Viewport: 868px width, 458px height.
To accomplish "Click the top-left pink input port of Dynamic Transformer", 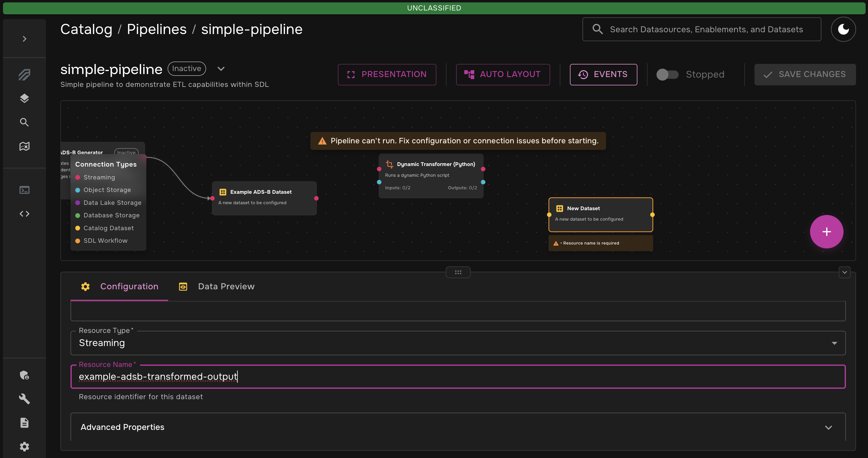I will point(379,169).
